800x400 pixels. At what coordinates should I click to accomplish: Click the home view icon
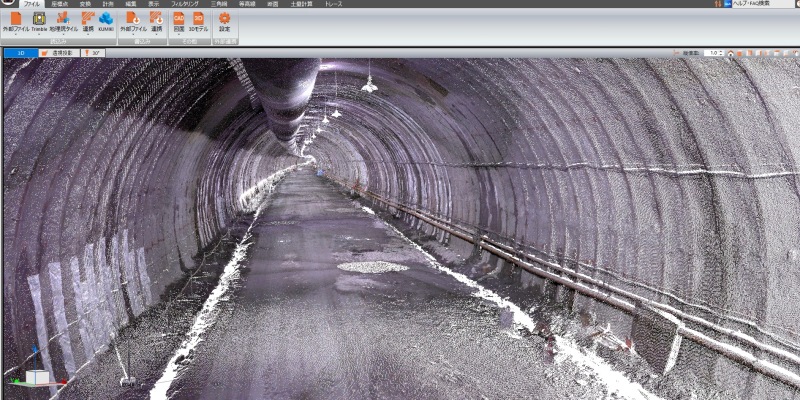click(x=731, y=53)
